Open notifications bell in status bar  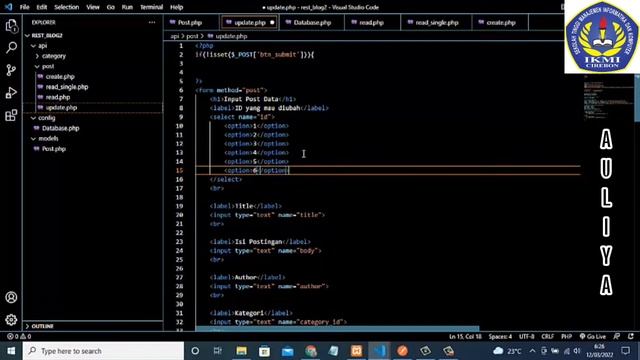coord(631,336)
